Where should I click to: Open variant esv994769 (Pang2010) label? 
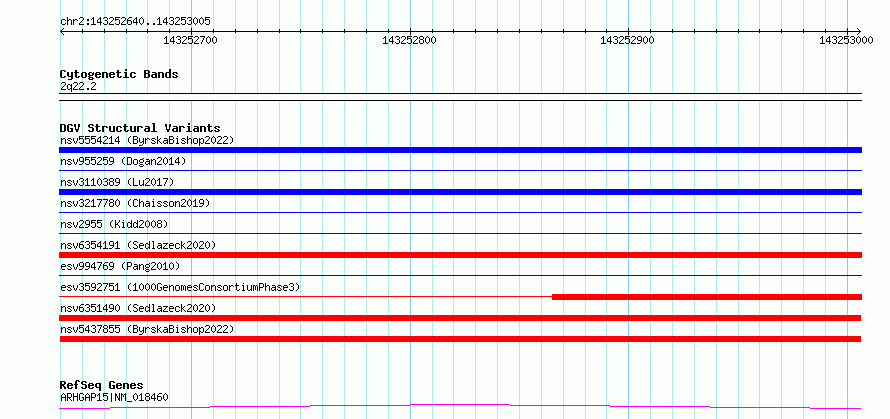[120, 266]
